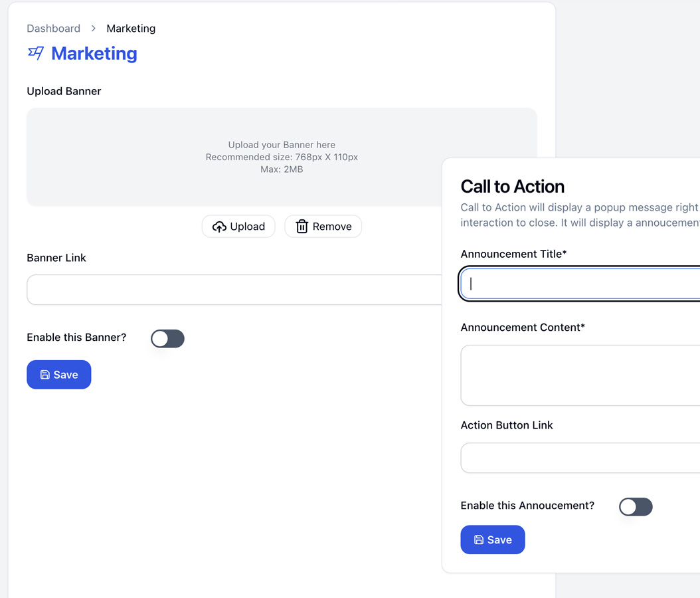
Task: Click into the Announcement Title field
Action: 580,284
